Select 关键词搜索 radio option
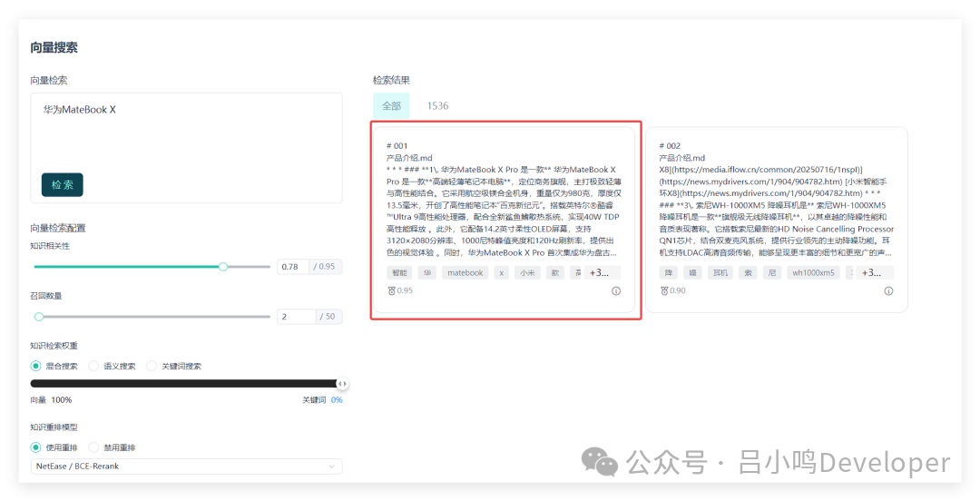 (152, 366)
